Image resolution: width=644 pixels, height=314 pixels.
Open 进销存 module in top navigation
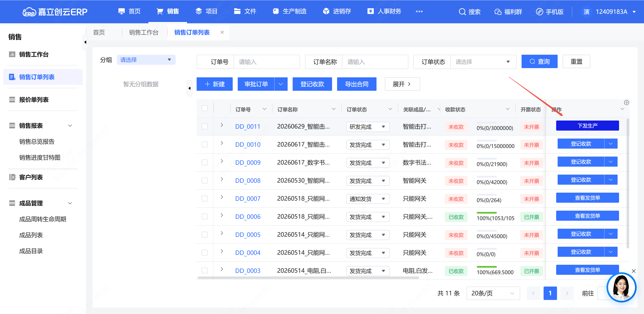(x=337, y=12)
